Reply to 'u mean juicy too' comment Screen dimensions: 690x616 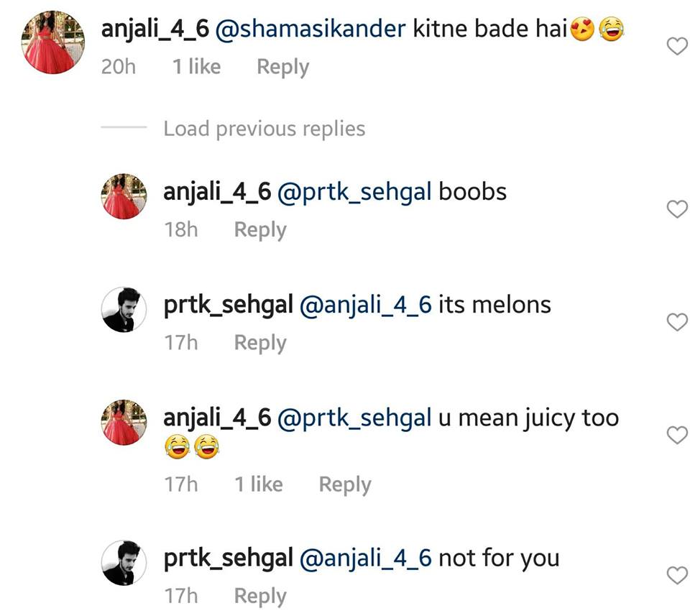click(345, 485)
